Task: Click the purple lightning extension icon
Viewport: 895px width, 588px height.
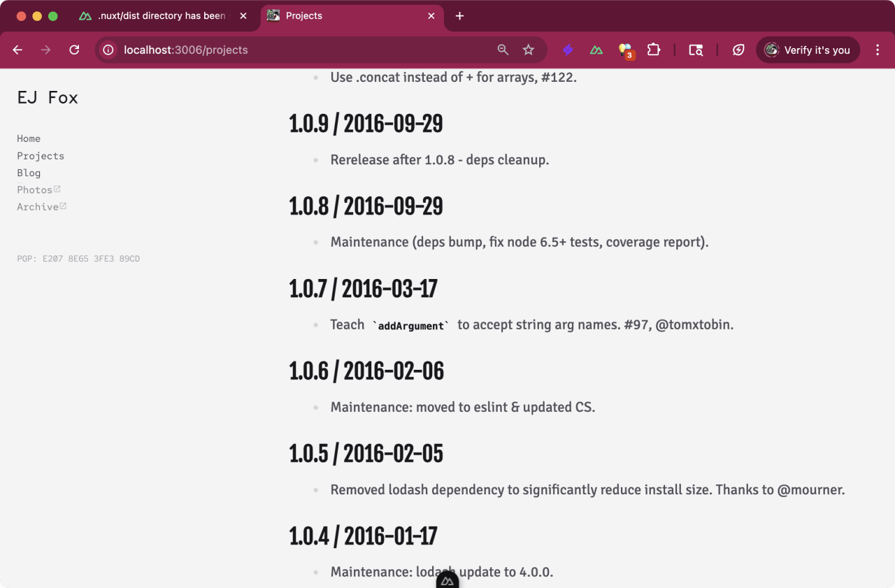Action: coord(568,50)
